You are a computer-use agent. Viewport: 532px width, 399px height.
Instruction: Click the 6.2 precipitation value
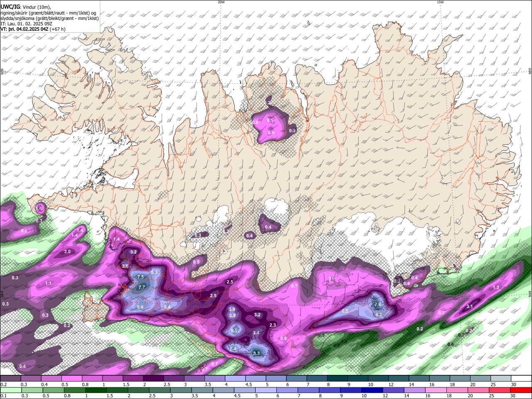379,315
